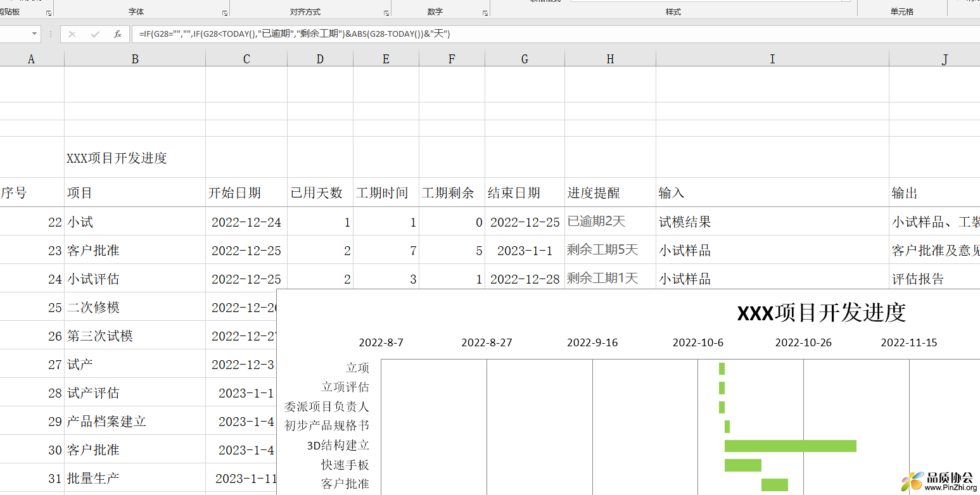Image resolution: width=980 pixels, height=495 pixels.
Task: Click the chart title XXX项目开发进度
Action: coord(822,313)
